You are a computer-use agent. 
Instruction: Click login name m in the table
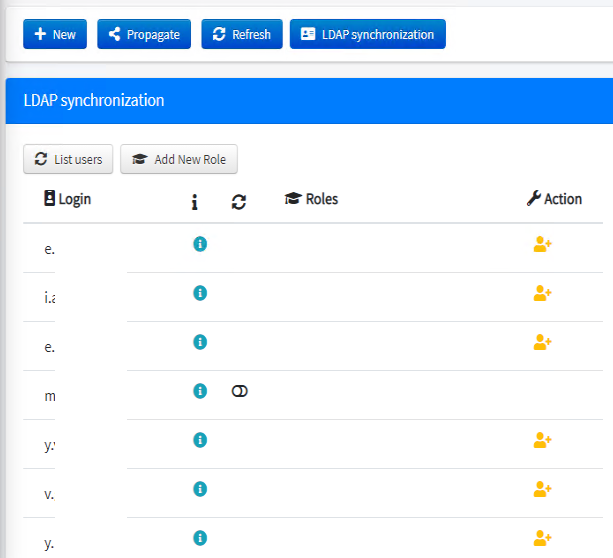(x=50, y=396)
